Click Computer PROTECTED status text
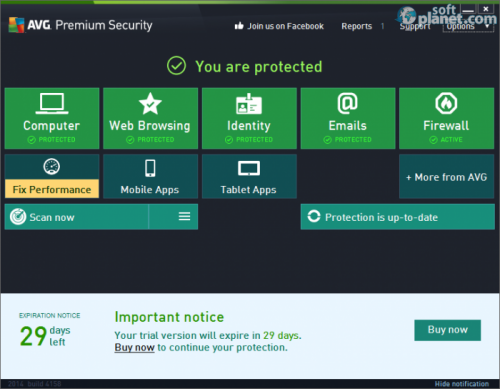The height and width of the screenshot is (389, 500). click(x=57, y=140)
